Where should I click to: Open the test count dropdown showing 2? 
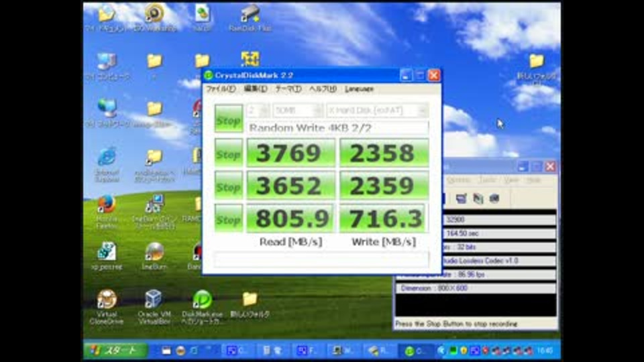tap(258, 111)
